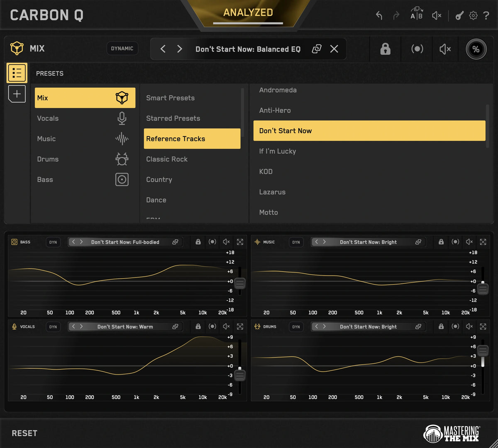Choose the If I'm Lucky reference track
Image resolution: width=498 pixels, height=448 pixels.
pos(369,151)
